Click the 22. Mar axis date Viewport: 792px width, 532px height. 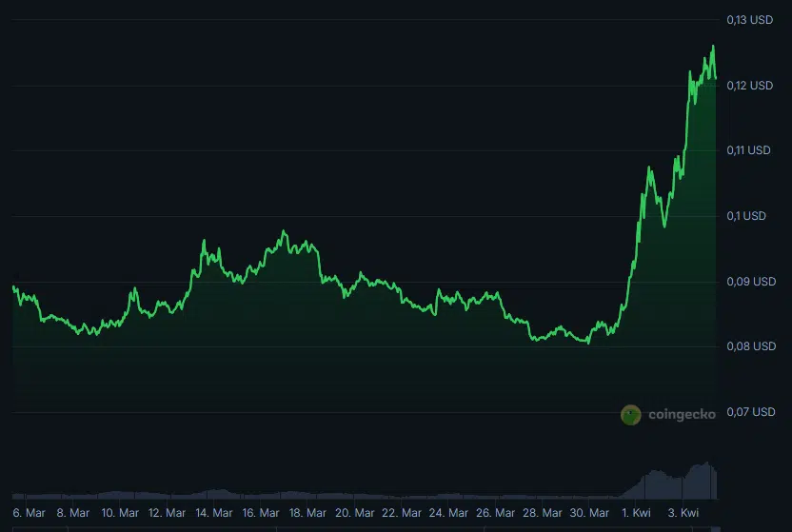[402, 513]
